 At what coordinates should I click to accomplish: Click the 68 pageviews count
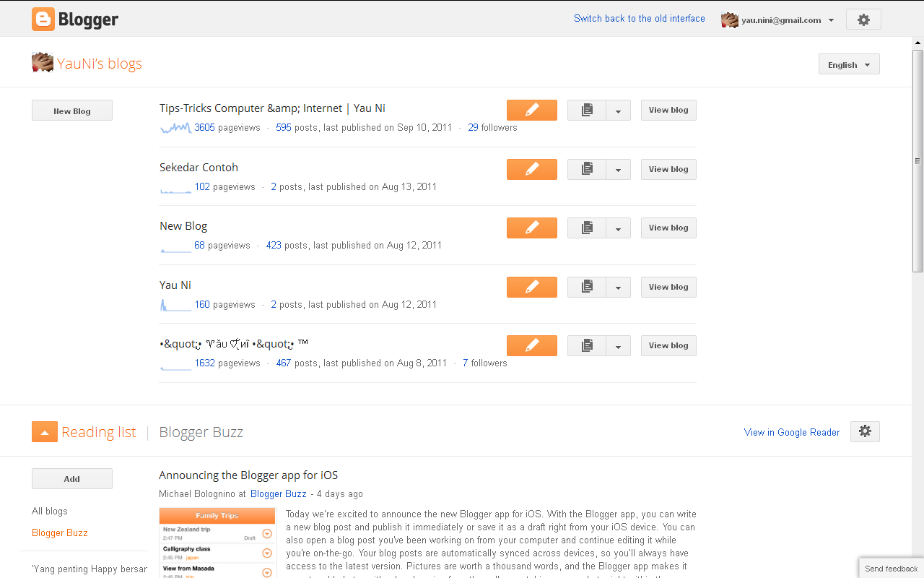coord(199,246)
